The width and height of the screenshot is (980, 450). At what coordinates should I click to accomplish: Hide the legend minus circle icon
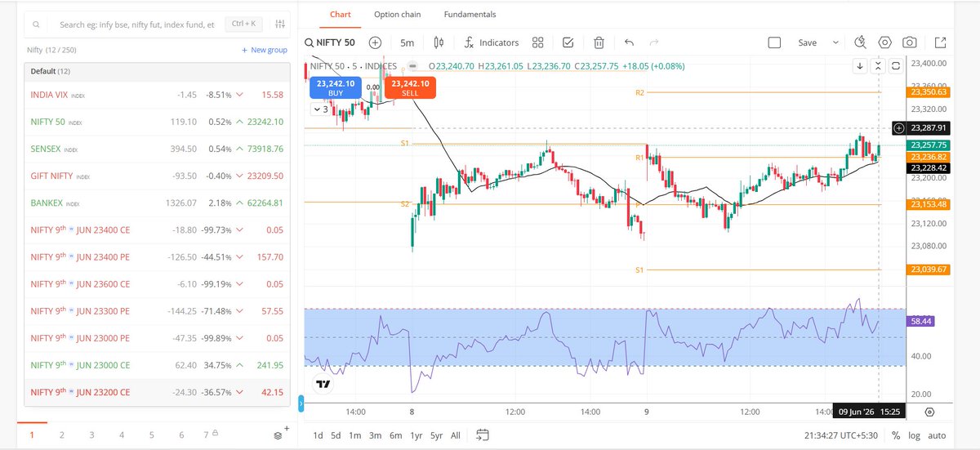point(412,66)
